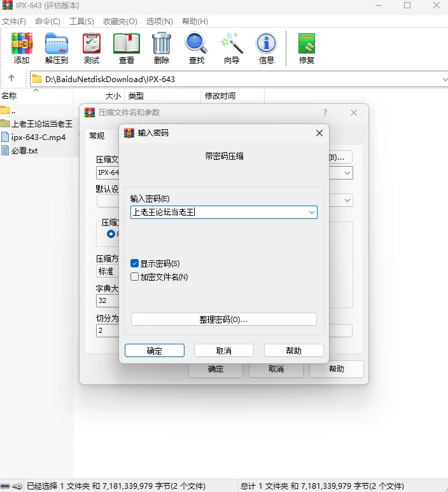This screenshot has width=448, height=492.
Task: Select the file ipx-643-C.mp4
Action: [x=34, y=137]
